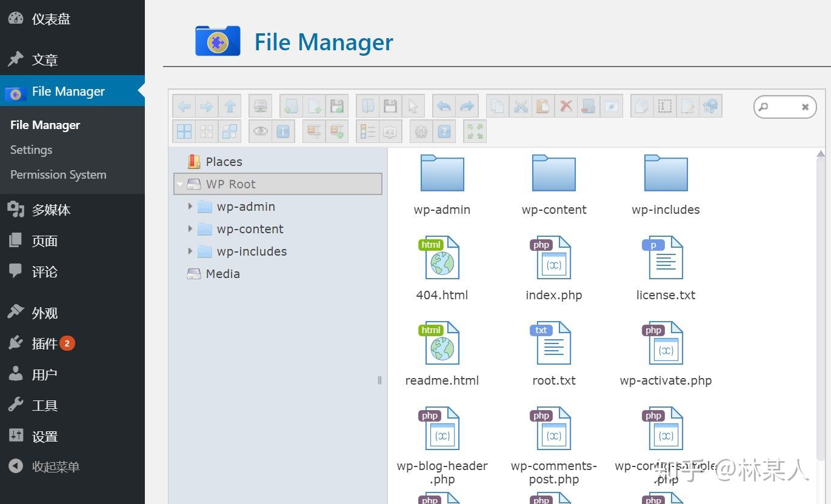Click the Forward arrow in the toolbar
The height and width of the screenshot is (504, 831).
tap(207, 107)
